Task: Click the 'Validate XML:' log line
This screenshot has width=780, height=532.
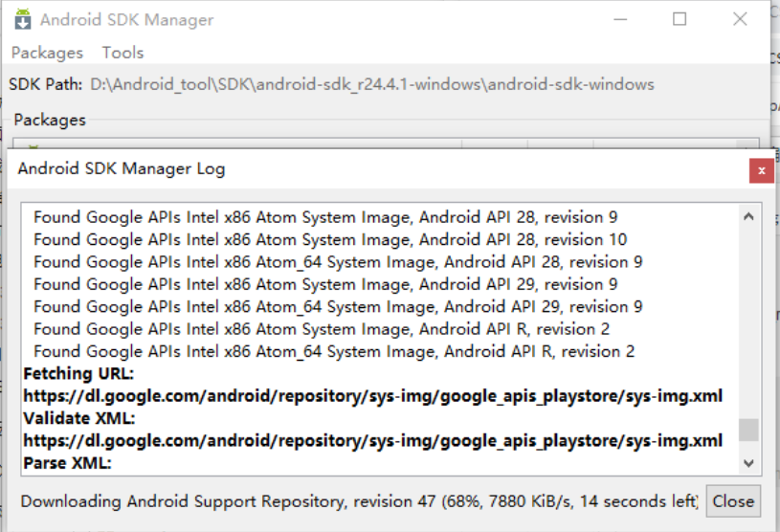Action: pyautogui.click(x=79, y=418)
